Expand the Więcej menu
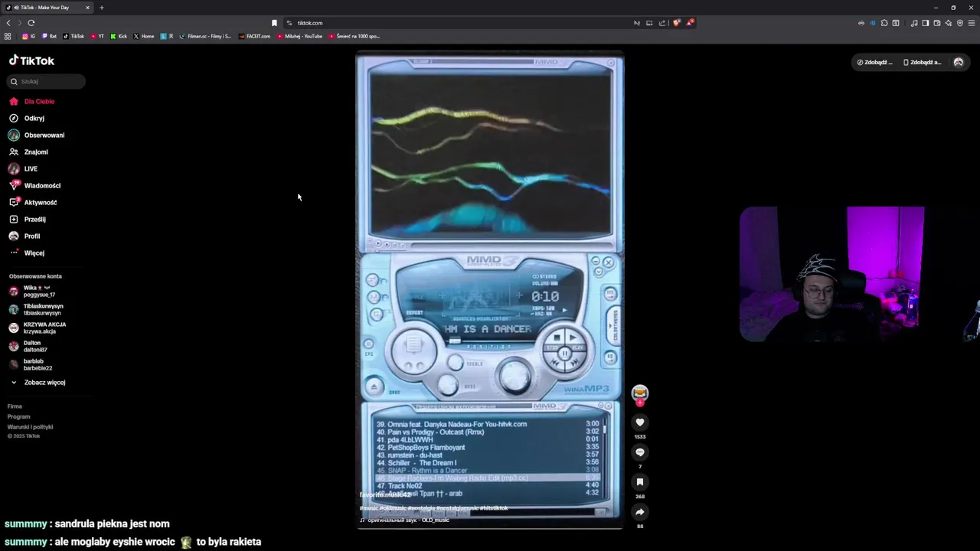 point(28,253)
